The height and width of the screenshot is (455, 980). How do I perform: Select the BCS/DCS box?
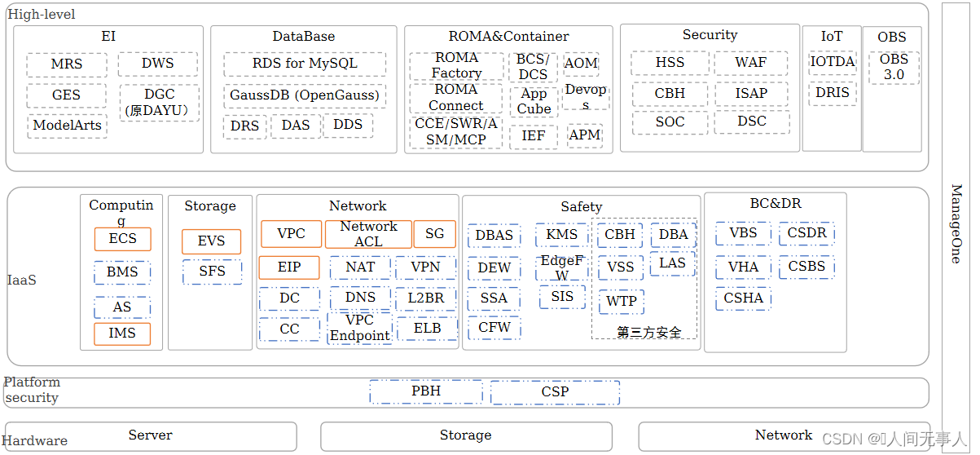534,67
